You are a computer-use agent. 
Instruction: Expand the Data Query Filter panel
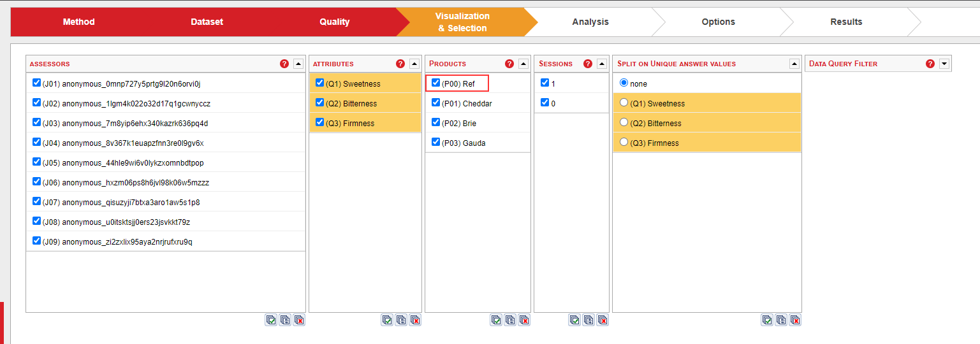point(944,64)
